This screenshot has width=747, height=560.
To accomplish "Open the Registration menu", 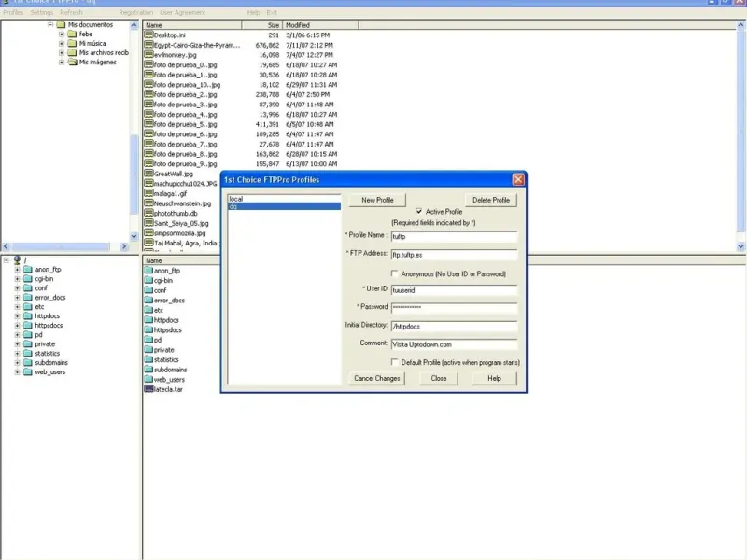I will pos(135,12).
